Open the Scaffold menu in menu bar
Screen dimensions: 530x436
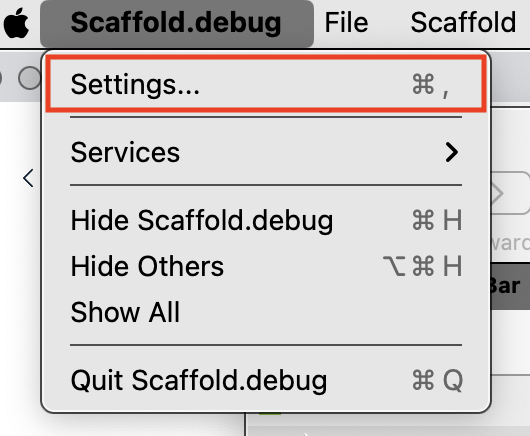463,23
